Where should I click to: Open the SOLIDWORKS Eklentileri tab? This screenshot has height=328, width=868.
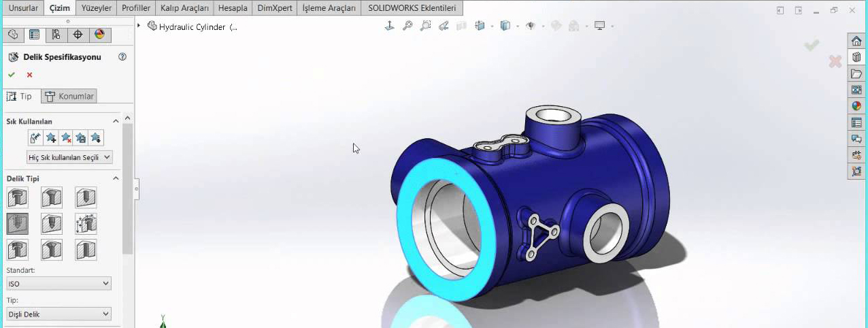412,8
